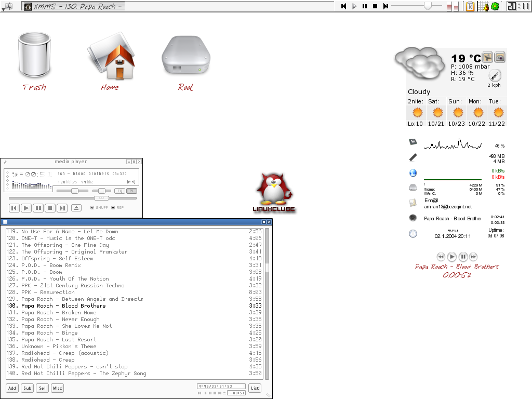The height and width of the screenshot is (399, 532).
Task: Select Red Hot Chilli Peppers - Zephyr Song
Action: (134, 373)
